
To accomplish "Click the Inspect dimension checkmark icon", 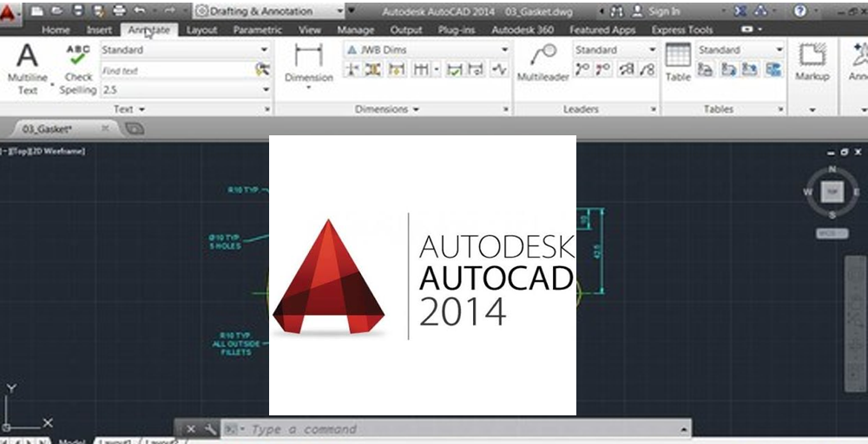I will tap(455, 69).
